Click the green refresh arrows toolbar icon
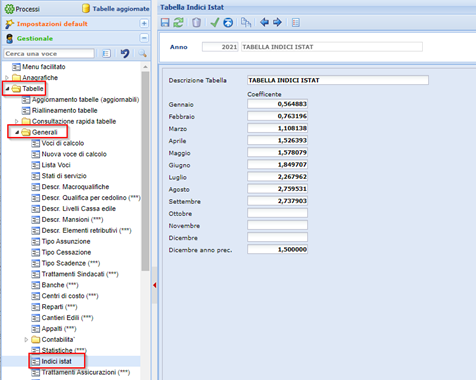 coord(179,22)
